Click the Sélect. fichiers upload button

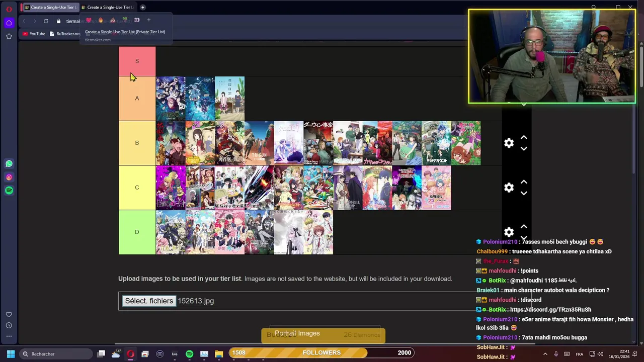[x=149, y=301]
